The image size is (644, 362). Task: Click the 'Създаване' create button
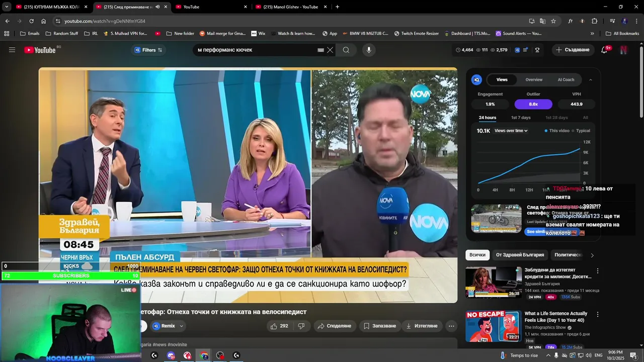(573, 50)
